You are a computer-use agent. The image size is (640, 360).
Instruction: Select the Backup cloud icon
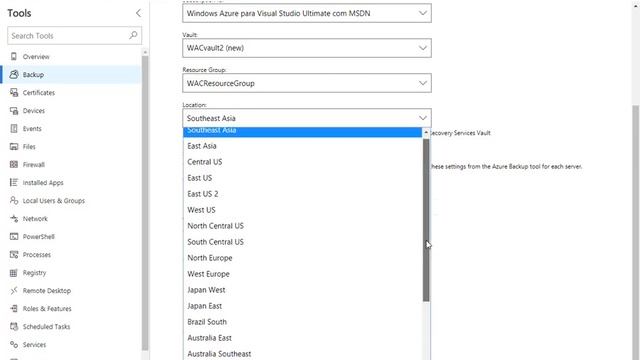pos(14,74)
